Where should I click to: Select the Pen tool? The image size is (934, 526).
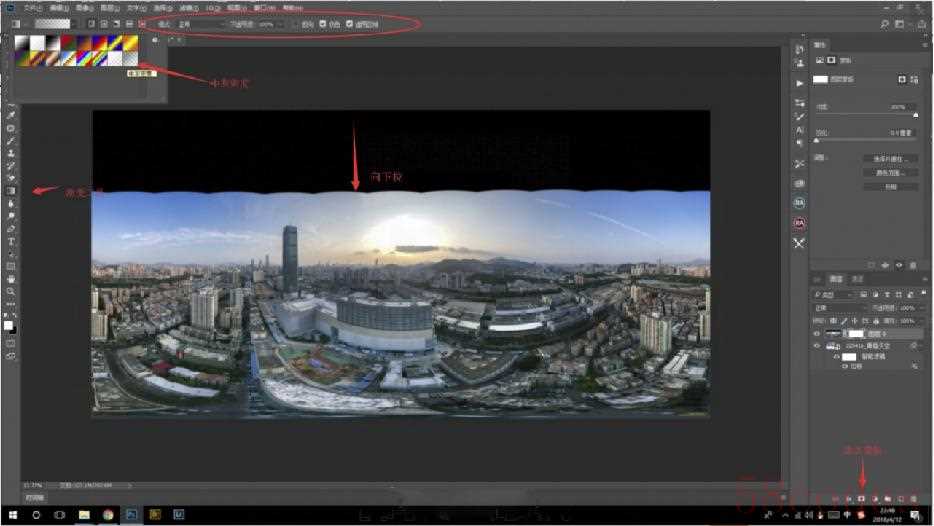(11, 229)
